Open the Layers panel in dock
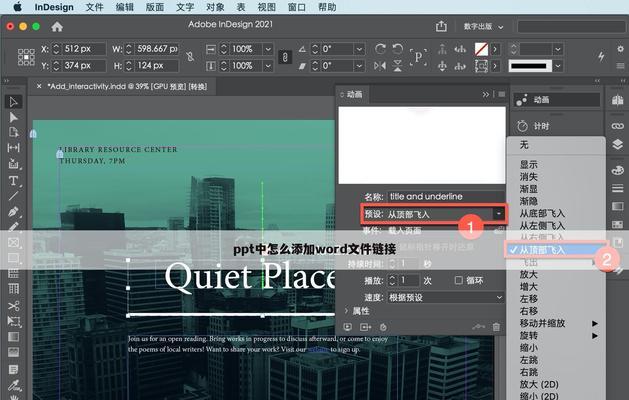 tap(617, 144)
